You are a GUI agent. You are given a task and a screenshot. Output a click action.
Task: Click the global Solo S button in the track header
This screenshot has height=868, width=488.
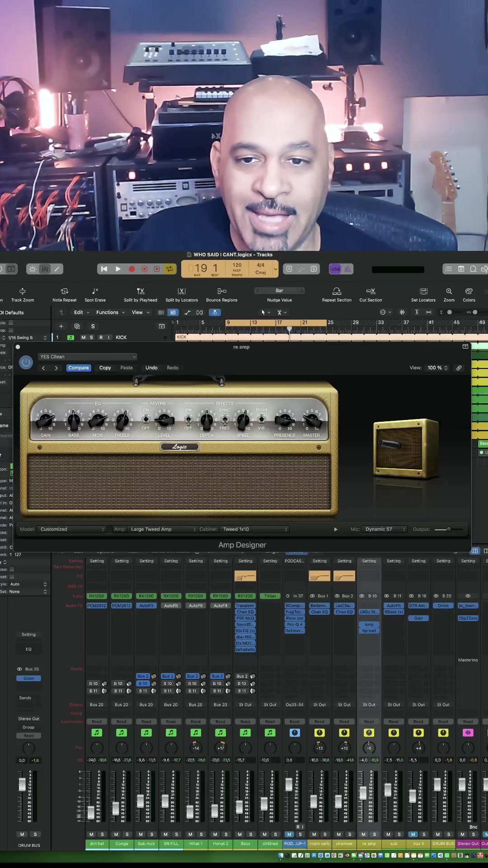coord(93,326)
